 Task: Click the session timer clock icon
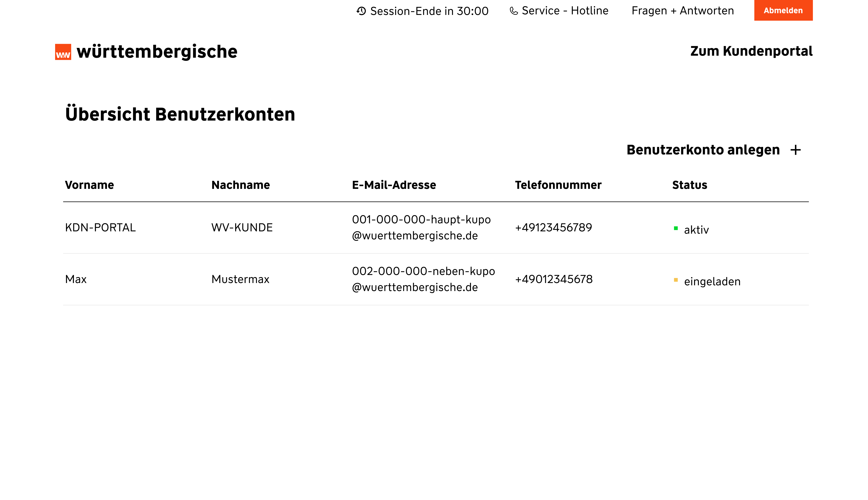click(x=361, y=11)
